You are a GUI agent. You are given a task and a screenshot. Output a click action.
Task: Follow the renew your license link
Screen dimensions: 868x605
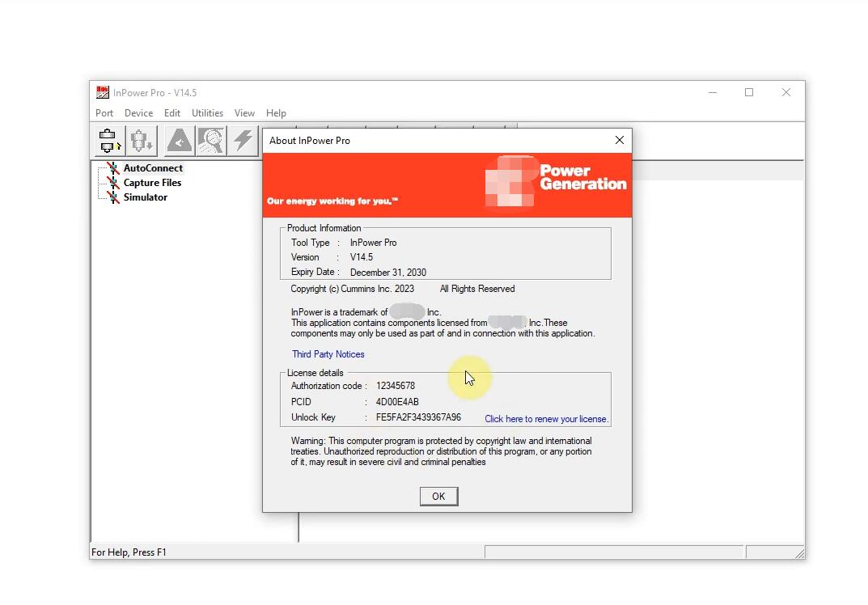coord(546,419)
